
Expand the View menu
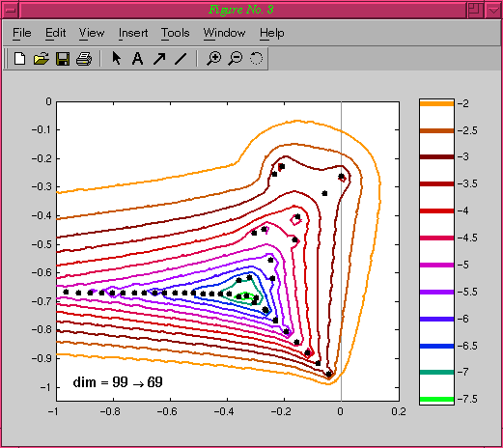[x=92, y=33]
